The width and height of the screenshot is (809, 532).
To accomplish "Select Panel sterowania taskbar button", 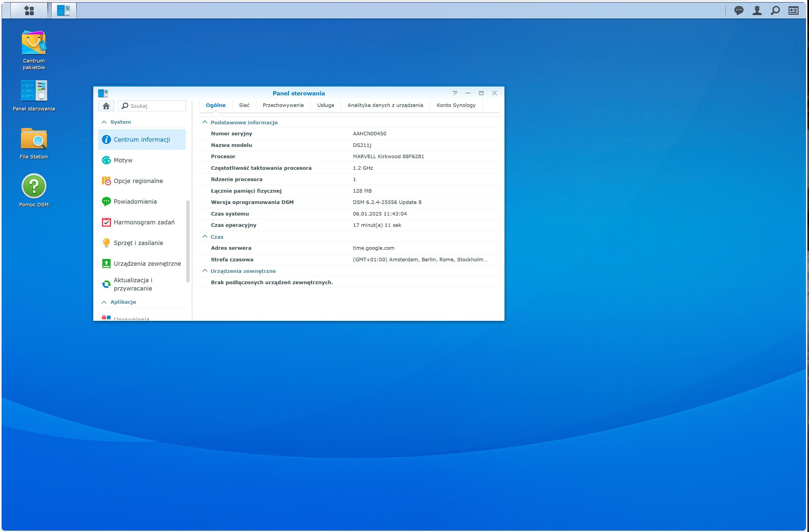I will 63,10.
